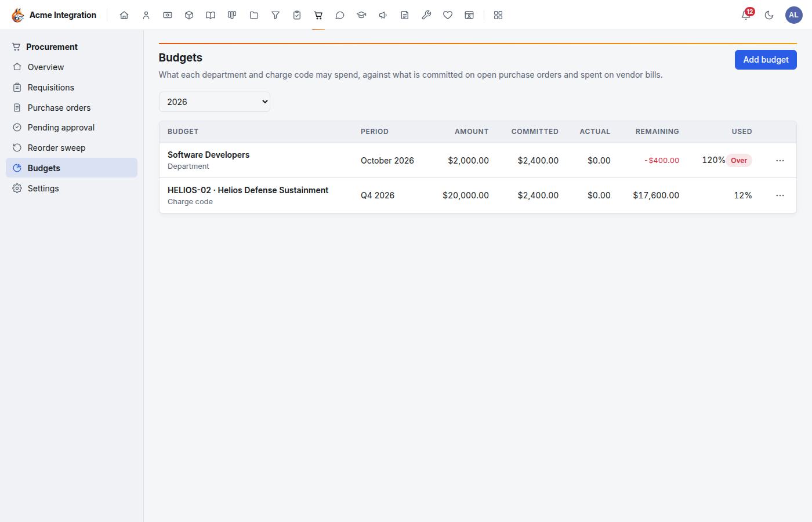Screen dimensions: 812x522
Task: Open the heart icon module
Action: 448,15
